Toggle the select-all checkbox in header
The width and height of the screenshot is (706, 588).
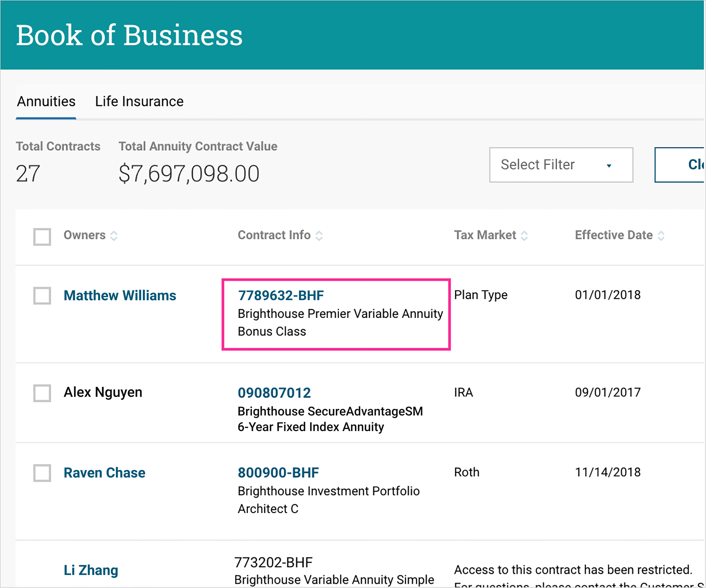pos(42,237)
